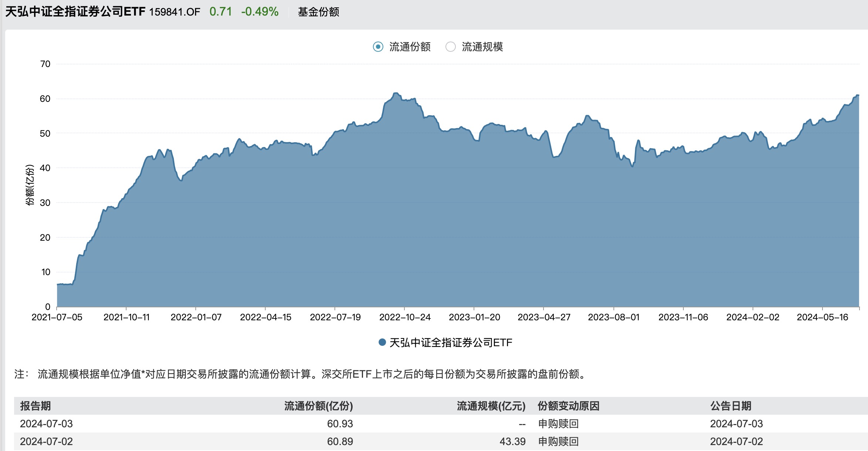Viewport: 868px width, 451px height.
Task: Click the x-axis label 2024-02-02
Action: point(753,317)
